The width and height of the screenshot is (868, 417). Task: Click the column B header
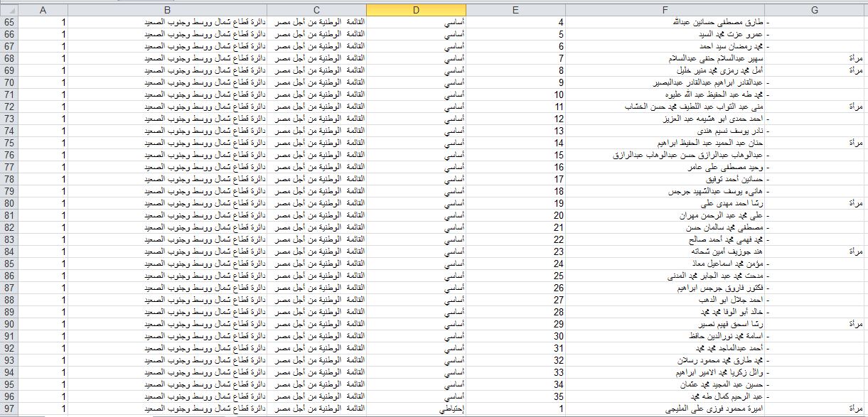click(x=167, y=9)
